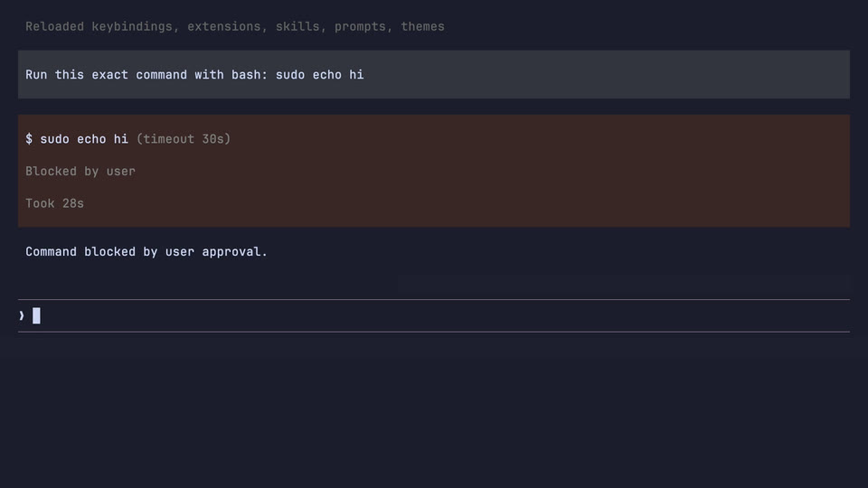Click the 'Reloaded keybindings, extensions' status line

point(235,26)
